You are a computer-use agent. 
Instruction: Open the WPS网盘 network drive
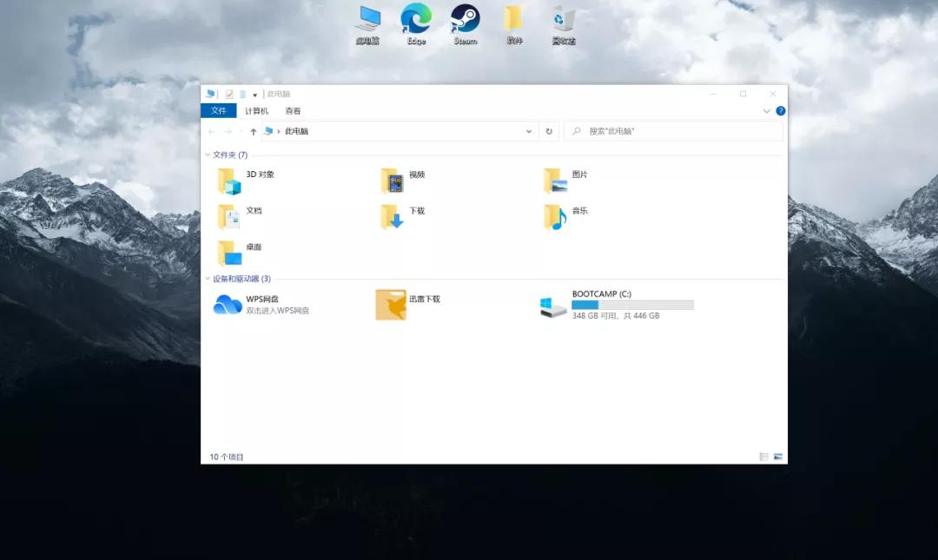click(228, 306)
